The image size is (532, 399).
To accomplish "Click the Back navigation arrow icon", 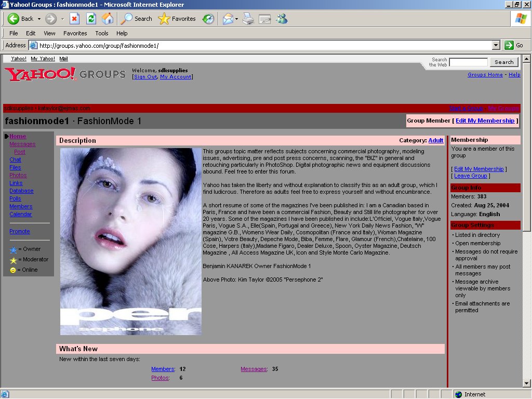I will point(13,19).
